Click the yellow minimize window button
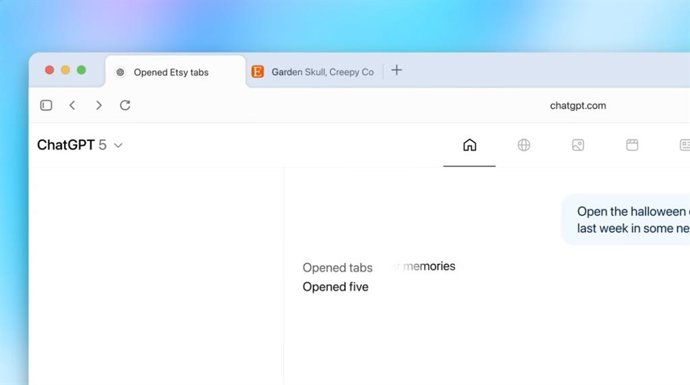Image resolution: width=690 pixels, height=385 pixels. (66, 70)
